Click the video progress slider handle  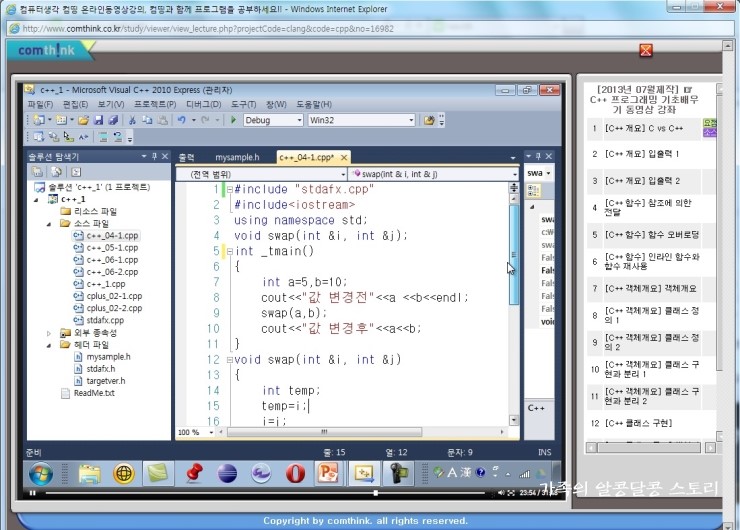pos(375,493)
